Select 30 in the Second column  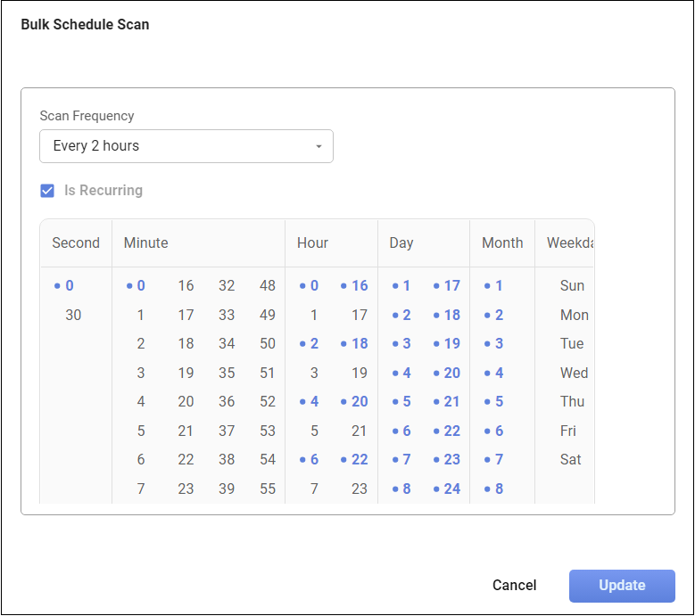click(x=73, y=315)
